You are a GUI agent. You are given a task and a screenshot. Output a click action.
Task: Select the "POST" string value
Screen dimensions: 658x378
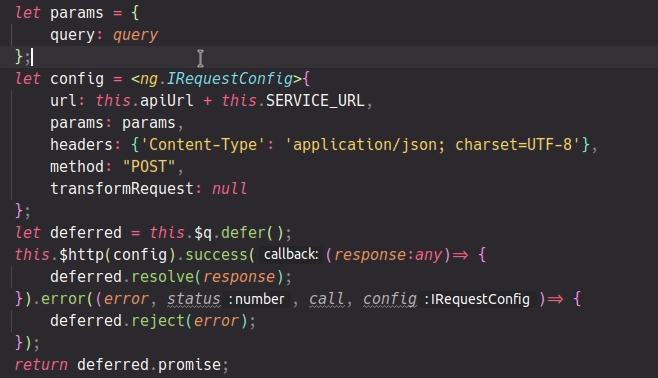[x=149, y=167]
